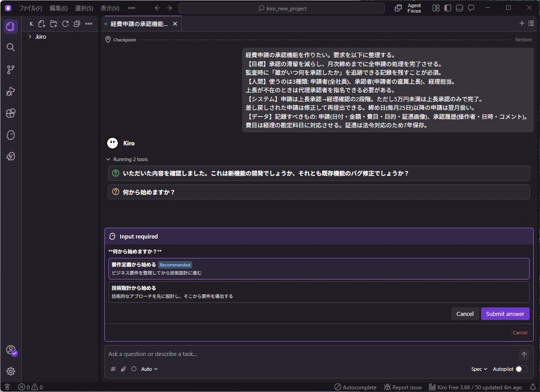Toggle the chat panel icon in title bar
540x392 pixels.
click(x=471, y=8)
